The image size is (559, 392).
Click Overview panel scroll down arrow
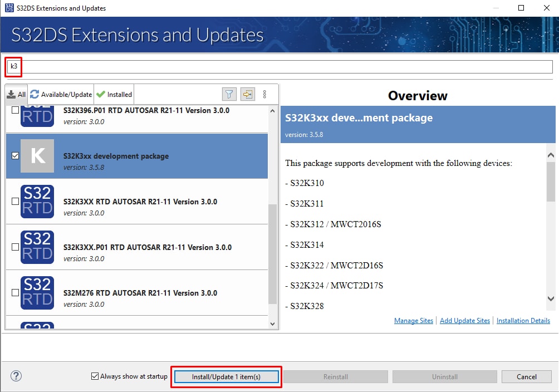click(x=551, y=299)
